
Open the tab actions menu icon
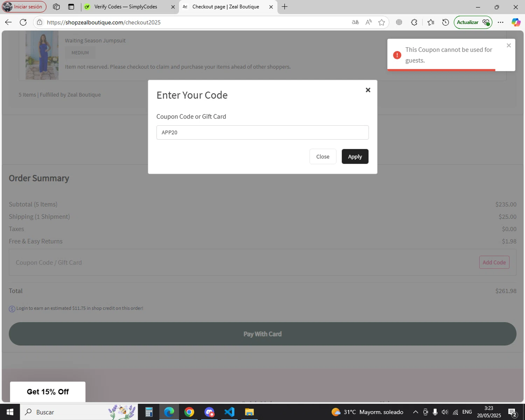71,7
